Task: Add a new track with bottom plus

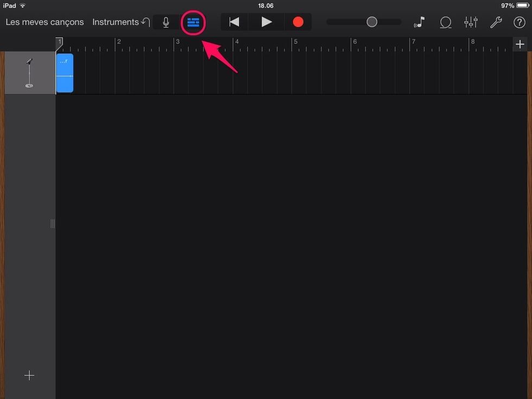Action: [29, 376]
